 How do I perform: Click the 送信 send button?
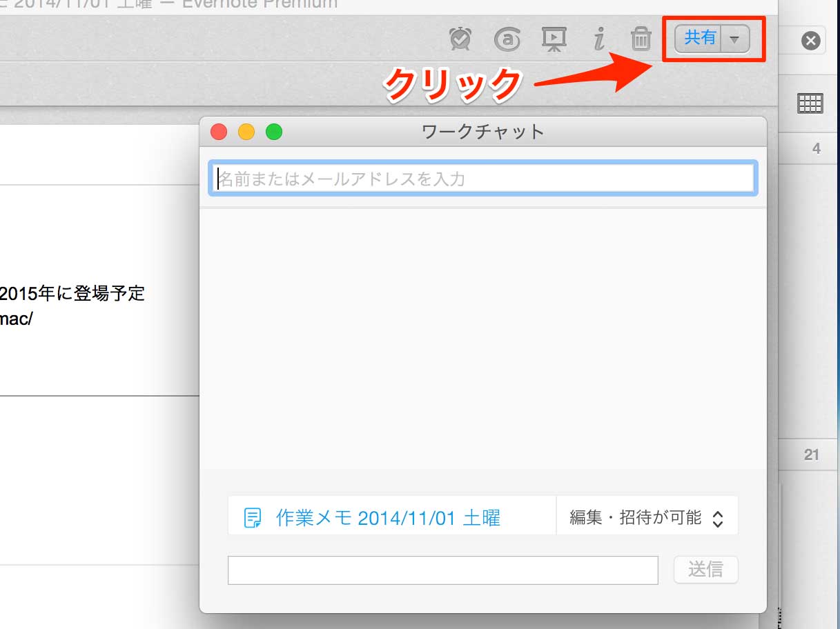(x=706, y=570)
